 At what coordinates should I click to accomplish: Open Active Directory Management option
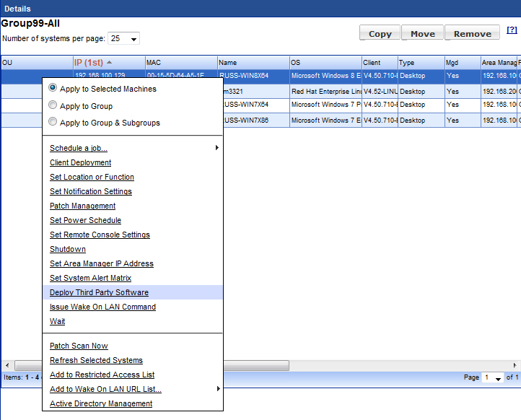[101, 403]
